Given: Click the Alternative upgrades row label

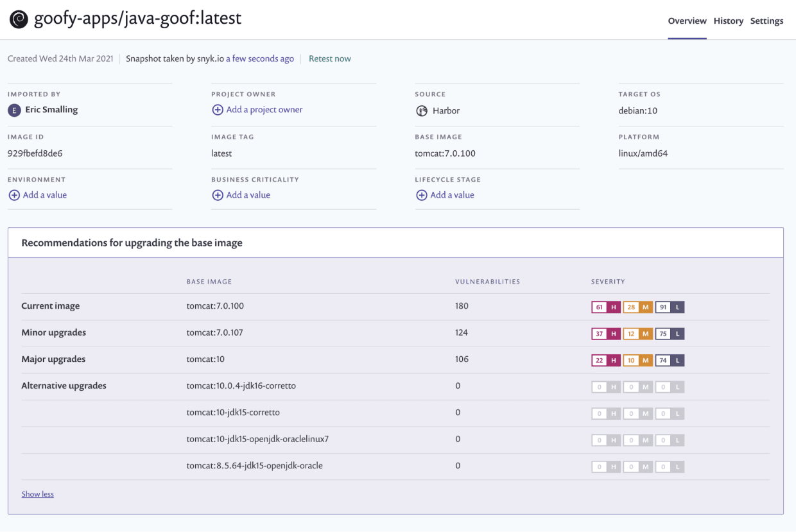Looking at the screenshot, I should (x=64, y=386).
